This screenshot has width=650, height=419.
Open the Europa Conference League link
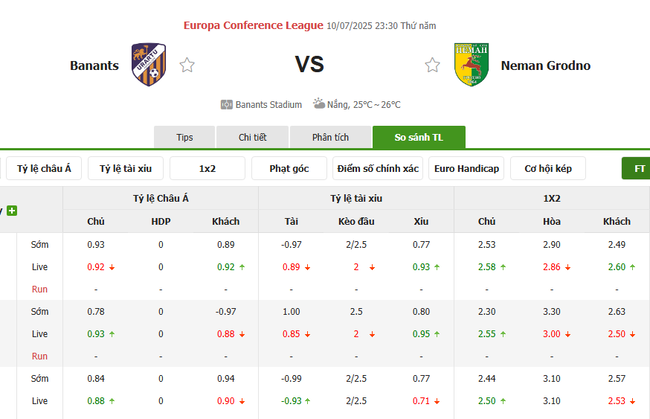[254, 25]
